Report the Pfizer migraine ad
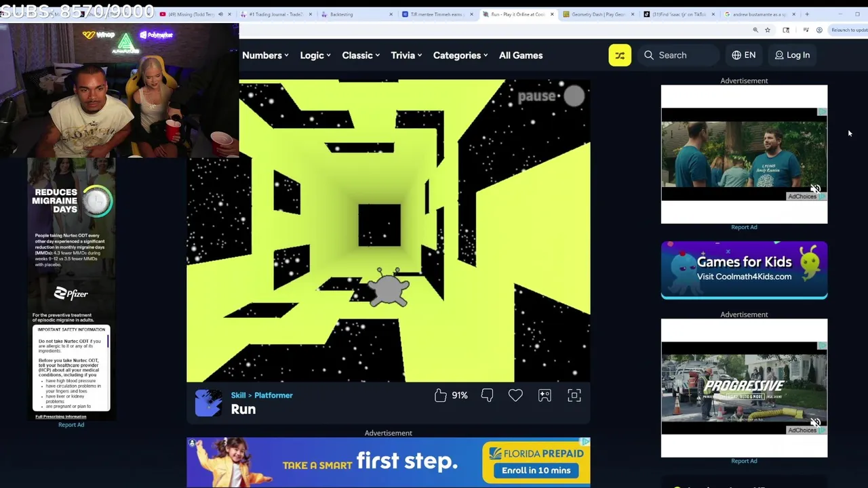 pos(71,425)
